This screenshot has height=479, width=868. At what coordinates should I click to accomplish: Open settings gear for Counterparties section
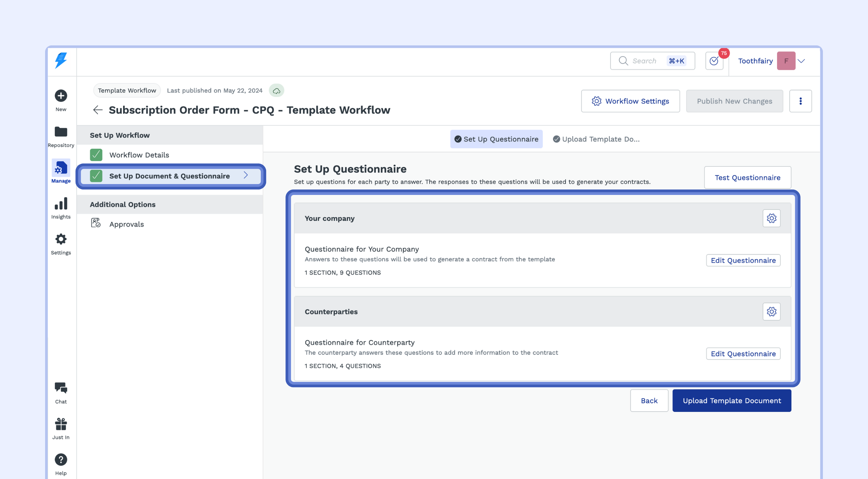point(772,312)
